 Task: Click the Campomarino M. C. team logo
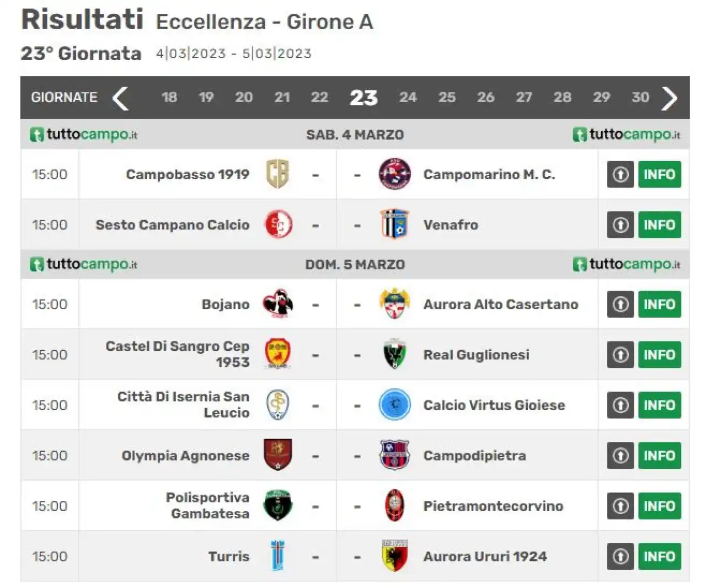coord(394,174)
